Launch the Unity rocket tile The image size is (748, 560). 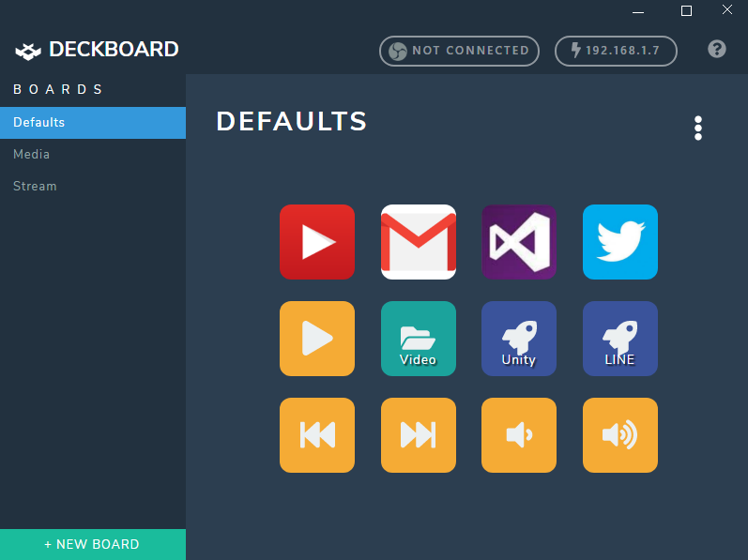(x=519, y=339)
